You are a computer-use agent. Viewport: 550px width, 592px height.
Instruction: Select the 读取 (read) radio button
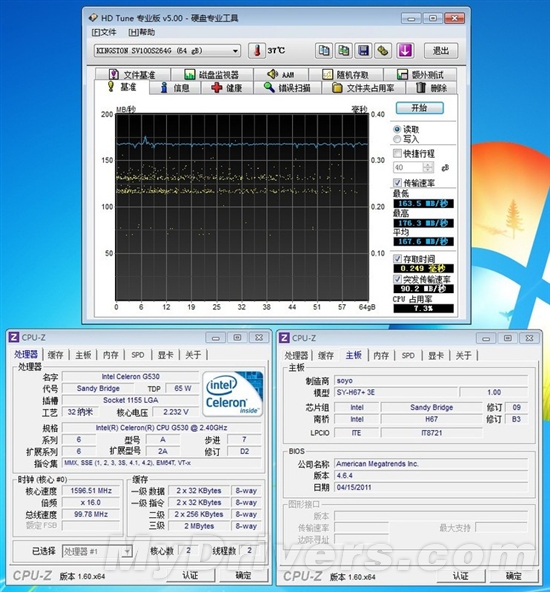[x=397, y=129]
